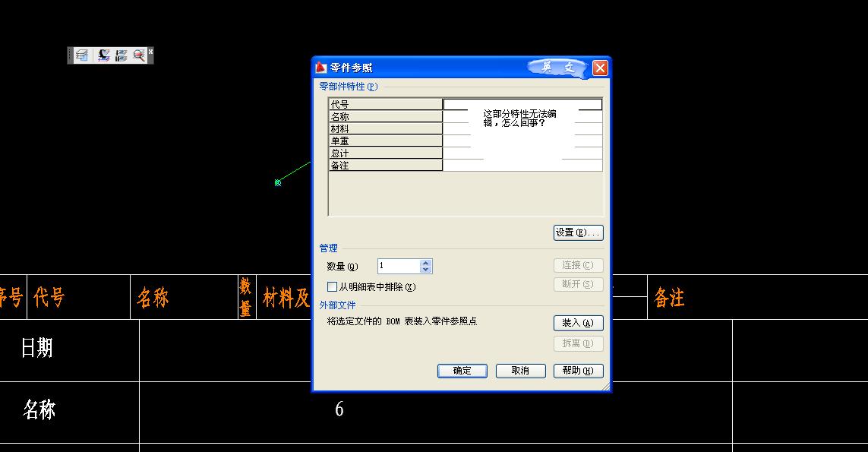The height and width of the screenshot is (452, 868).
Task: Click the white 名称 cell in the drawing
Action: click(x=39, y=410)
